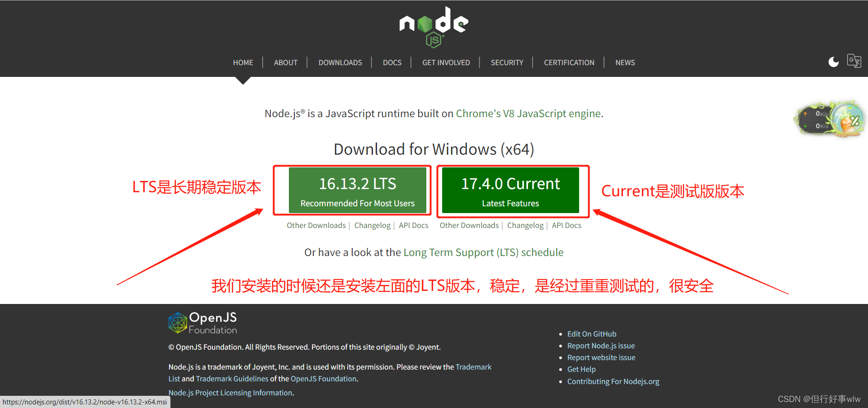Open the Long Term Support (LTS) schedule link
The width and height of the screenshot is (868, 408).
483,252
